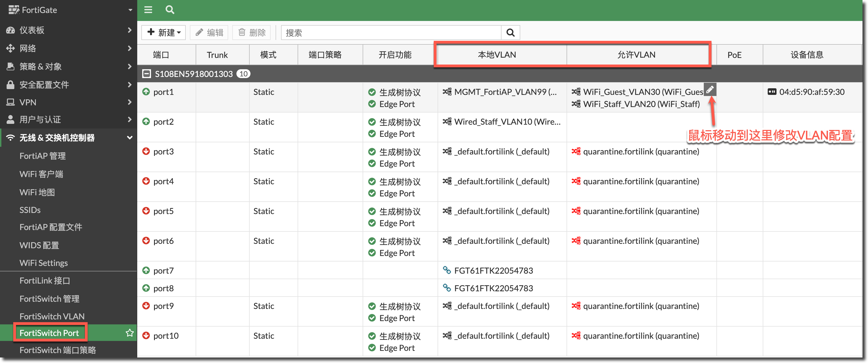Open the 新建 dropdown button
This screenshot has width=868, height=363.
163,33
